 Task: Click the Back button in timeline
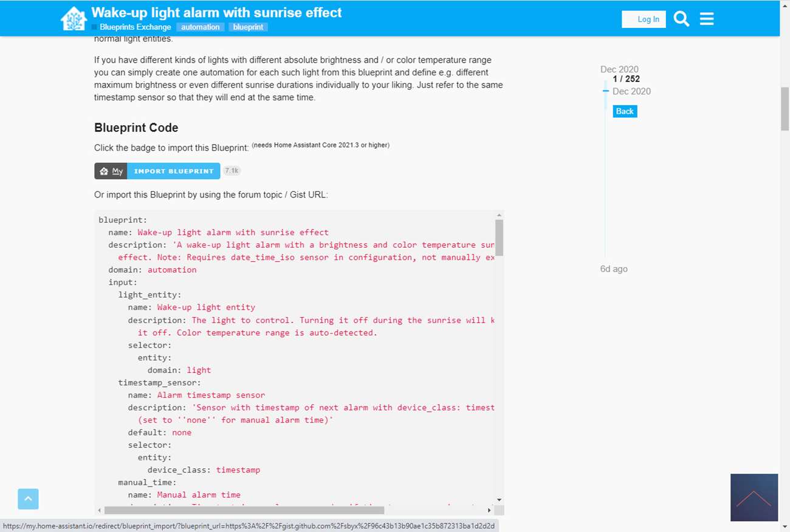(x=624, y=111)
